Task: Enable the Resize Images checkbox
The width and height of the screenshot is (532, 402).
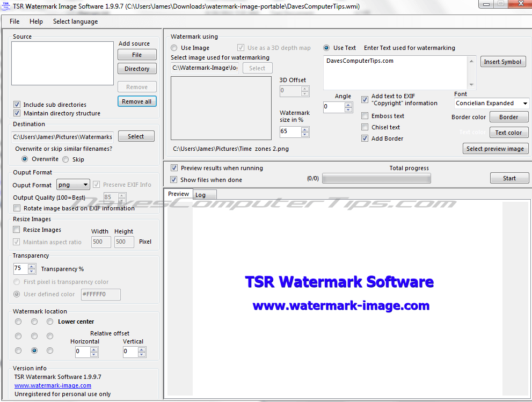Action: click(x=17, y=230)
